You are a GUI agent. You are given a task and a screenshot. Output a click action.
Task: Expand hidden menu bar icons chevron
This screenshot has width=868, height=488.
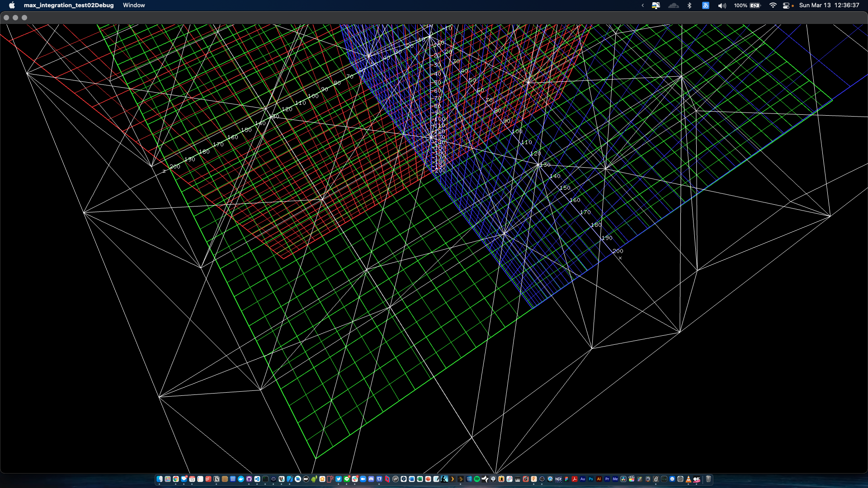pos(642,5)
